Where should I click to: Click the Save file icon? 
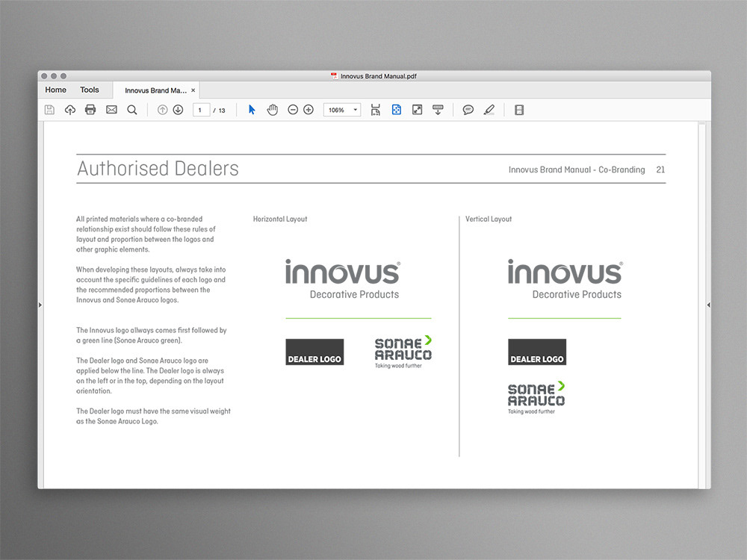click(x=49, y=110)
